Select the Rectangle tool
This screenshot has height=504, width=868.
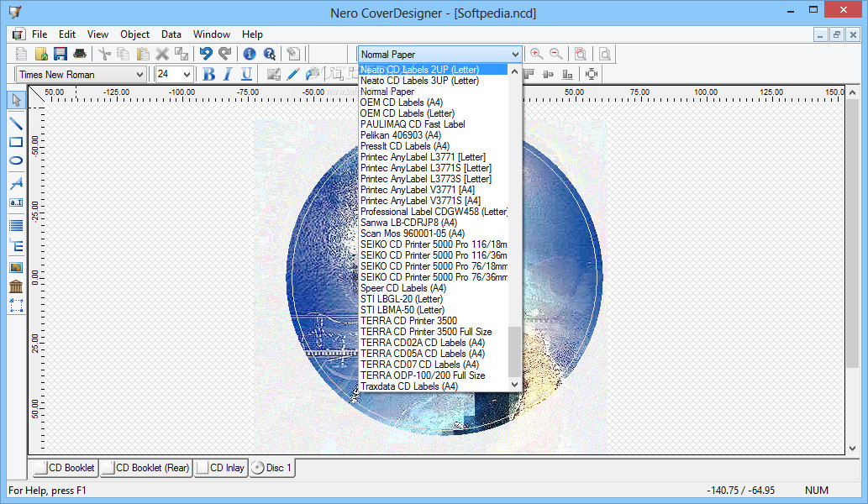pyautogui.click(x=16, y=142)
